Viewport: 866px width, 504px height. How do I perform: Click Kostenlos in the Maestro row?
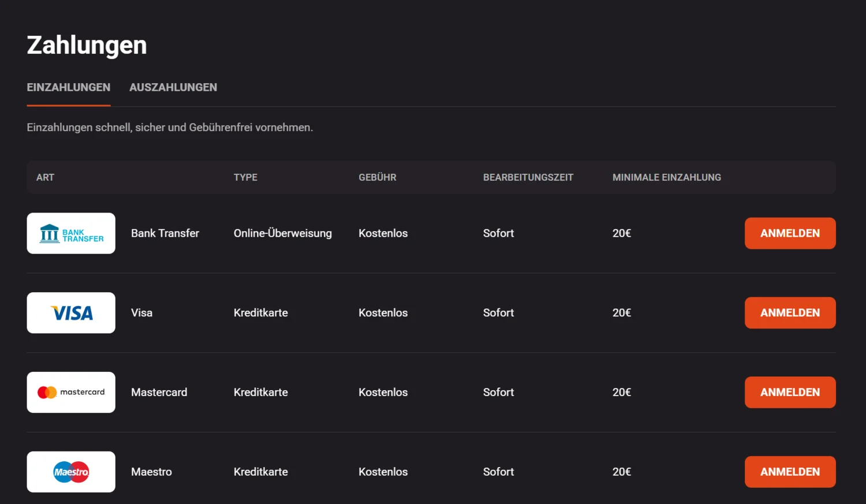pyautogui.click(x=383, y=472)
